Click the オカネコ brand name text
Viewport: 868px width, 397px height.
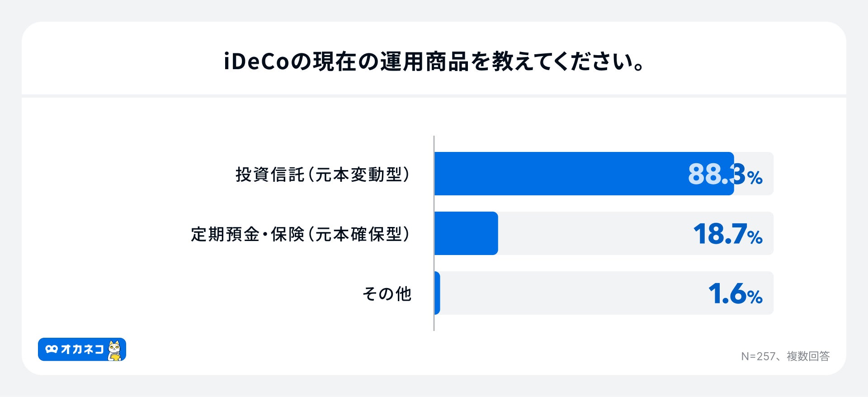tap(82, 350)
